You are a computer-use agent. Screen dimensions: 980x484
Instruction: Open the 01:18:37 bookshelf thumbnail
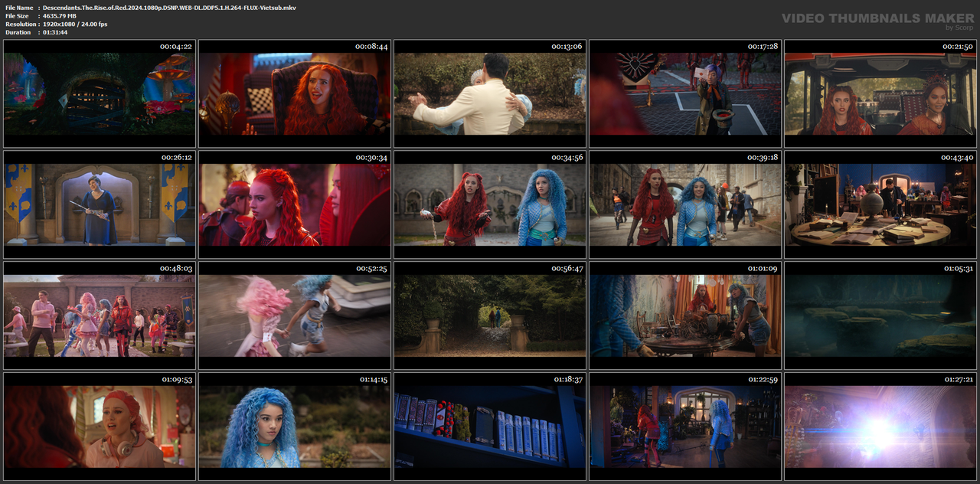(490, 427)
